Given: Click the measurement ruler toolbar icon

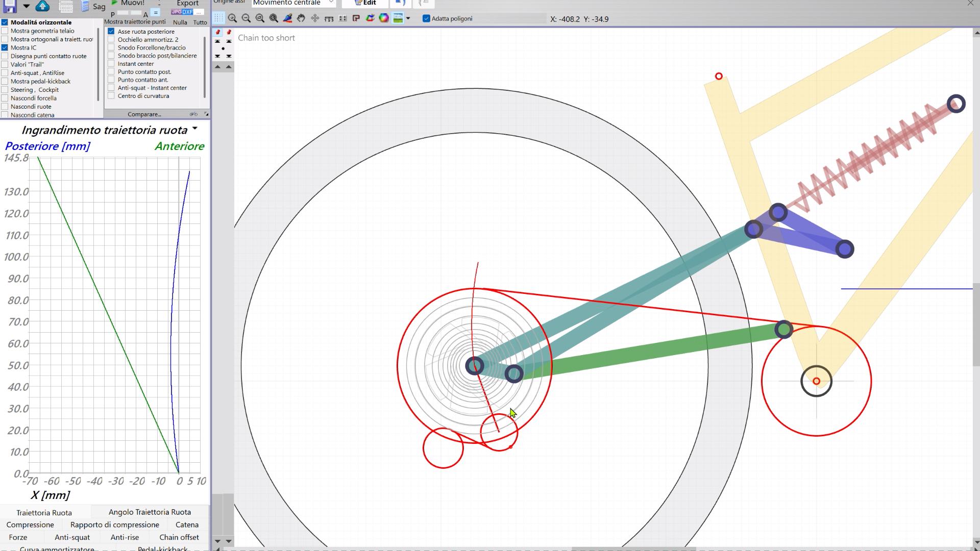Looking at the screenshot, I should click(329, 18).
